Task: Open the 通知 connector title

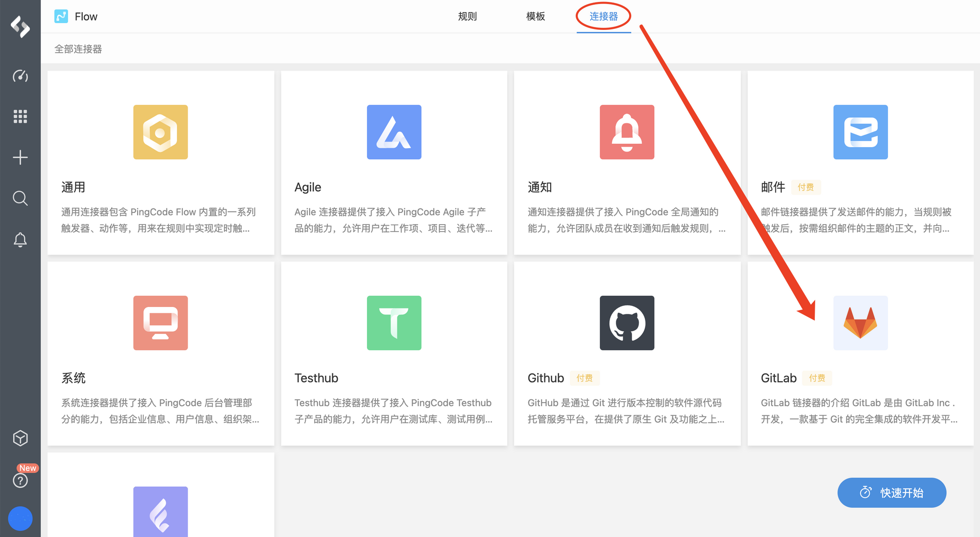Action: pos(540,187)
